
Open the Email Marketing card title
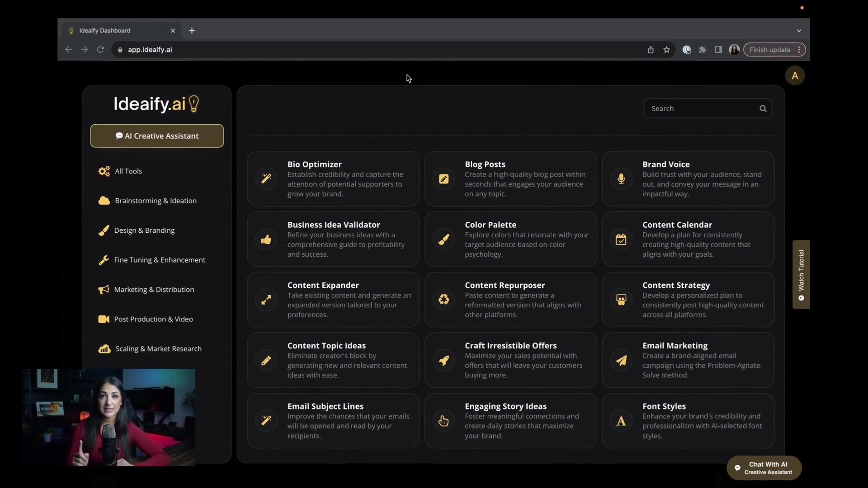point(675,346)
